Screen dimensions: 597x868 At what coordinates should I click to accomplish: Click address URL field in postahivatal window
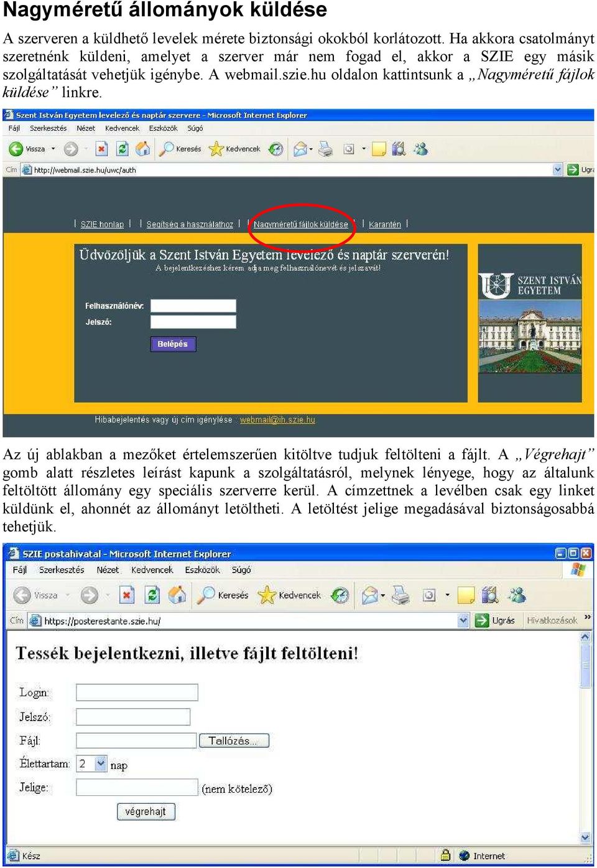click(x=249, y=620)
